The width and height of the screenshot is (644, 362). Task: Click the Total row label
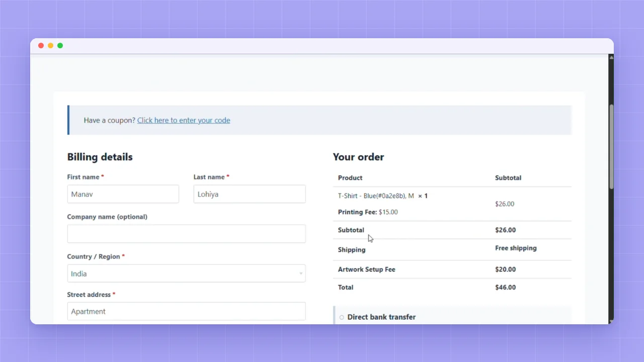click(346, 288)
